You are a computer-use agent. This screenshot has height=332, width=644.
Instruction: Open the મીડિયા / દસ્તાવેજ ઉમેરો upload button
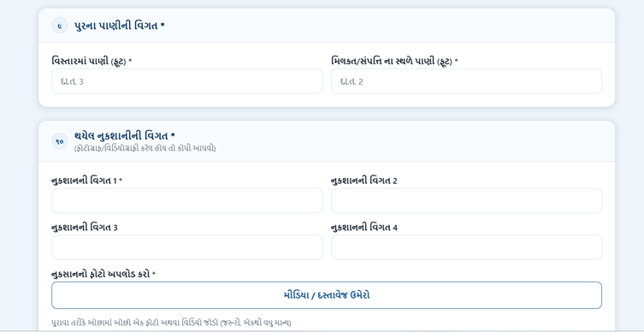click(327, 295)
